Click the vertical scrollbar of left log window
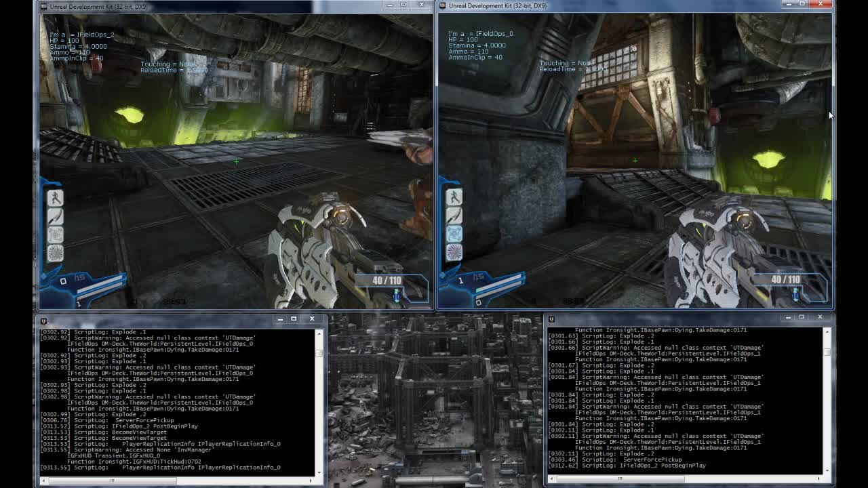Viewport: 868px width, 488px height. pos(319,400)
